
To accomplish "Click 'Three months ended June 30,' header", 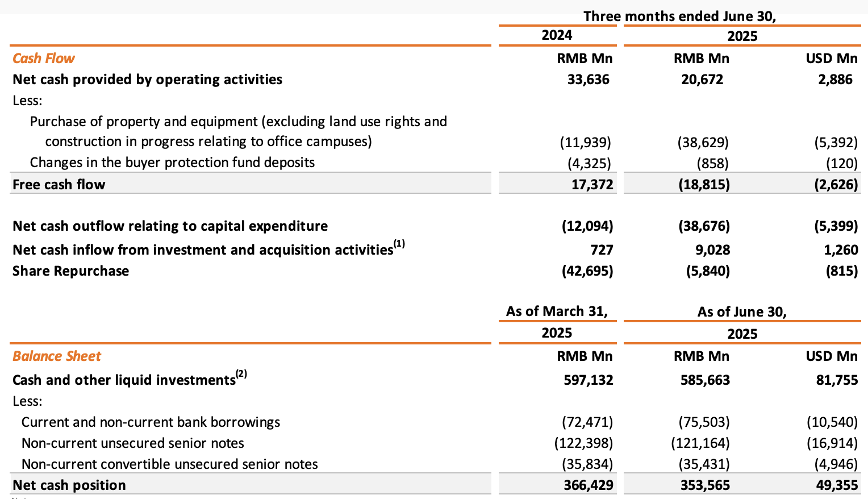I will [679, 16].
